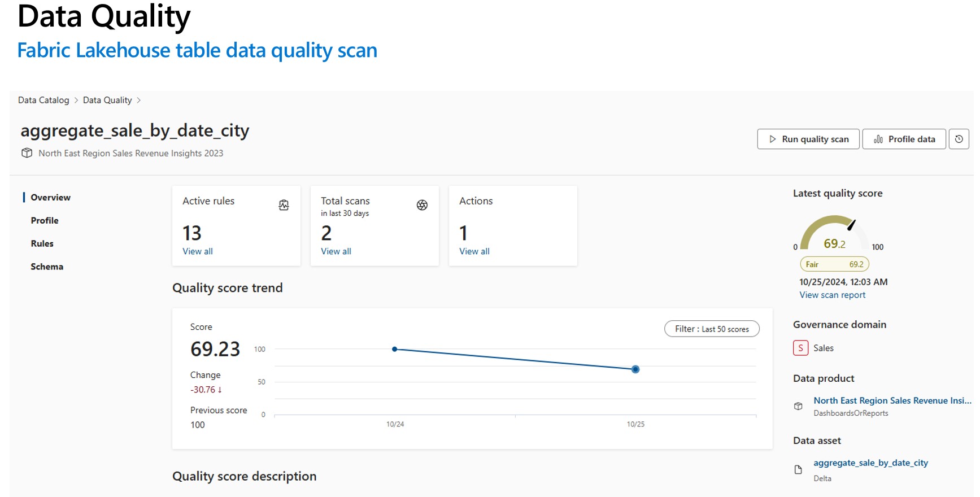Open the Filter: Last 50 scores dropdown
The image size is (980, 497).
[x=712, y=329]
